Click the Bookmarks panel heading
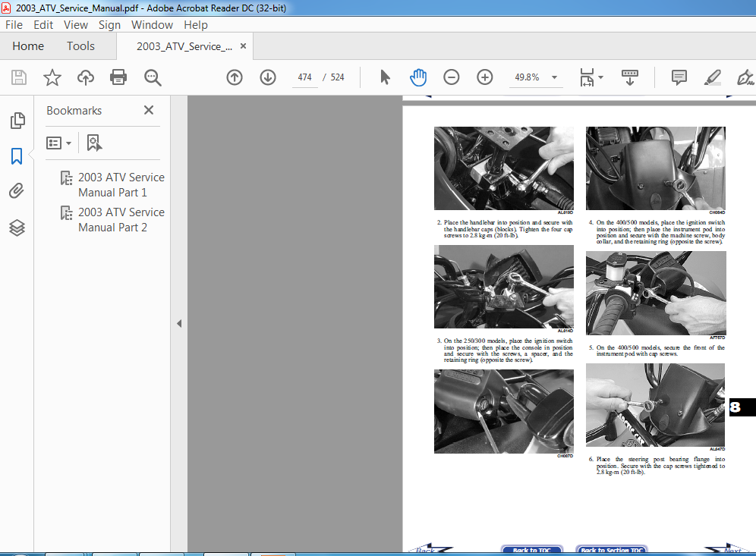This screenshot has width=756, height=556. click(74, 110)
